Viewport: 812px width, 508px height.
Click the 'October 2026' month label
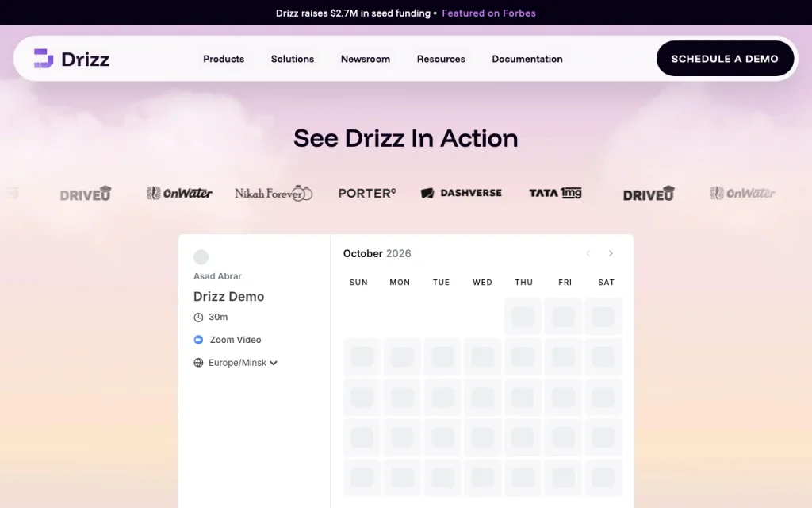(x=377, y=253)
